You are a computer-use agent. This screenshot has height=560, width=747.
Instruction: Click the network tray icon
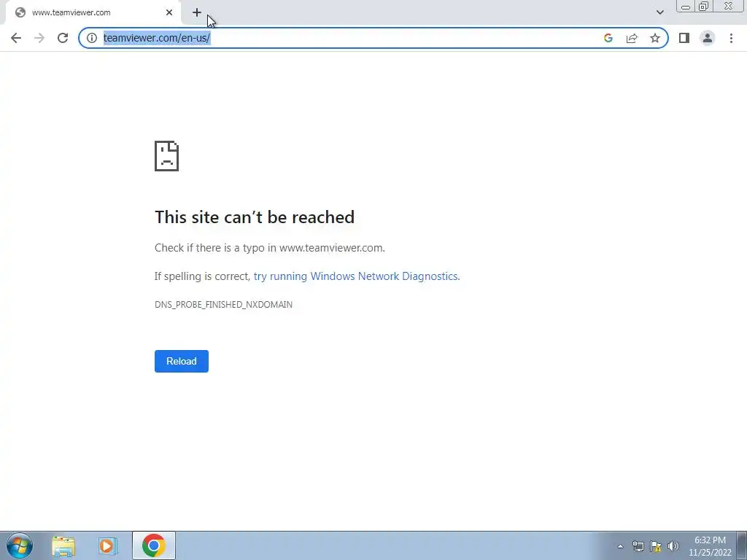(638, 546)
